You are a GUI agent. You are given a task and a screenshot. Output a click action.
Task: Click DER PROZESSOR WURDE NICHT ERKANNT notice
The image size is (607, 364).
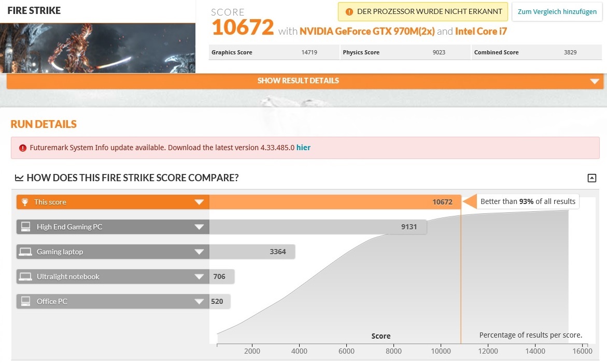(423, 11)
